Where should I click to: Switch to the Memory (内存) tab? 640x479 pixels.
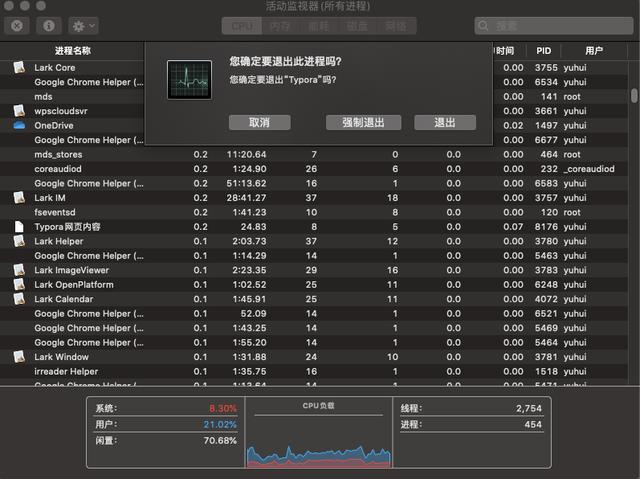(280, 26)
